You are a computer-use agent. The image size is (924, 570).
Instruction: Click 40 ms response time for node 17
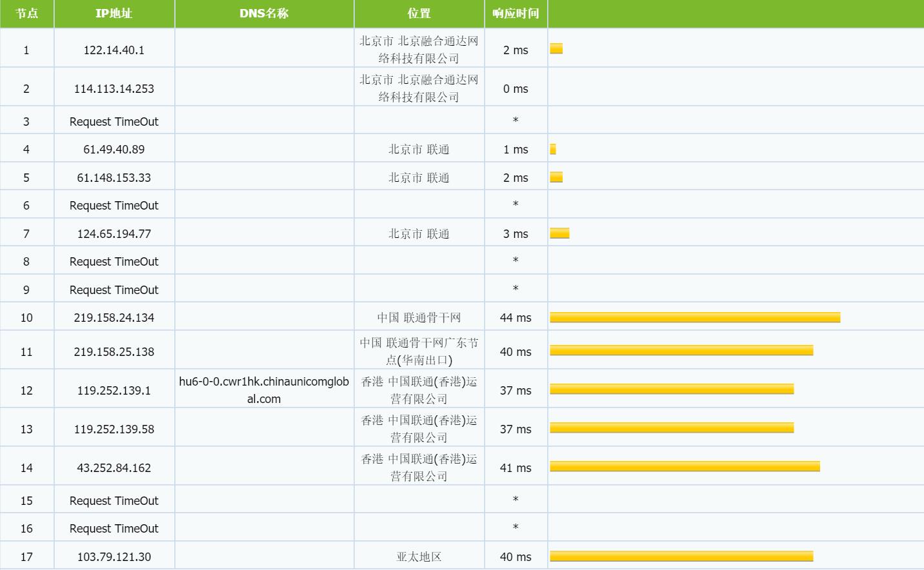coord(516,557)
